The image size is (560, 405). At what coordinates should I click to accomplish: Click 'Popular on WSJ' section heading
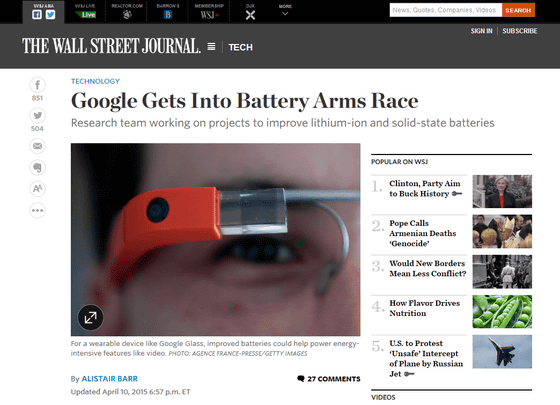pos(399,162)
